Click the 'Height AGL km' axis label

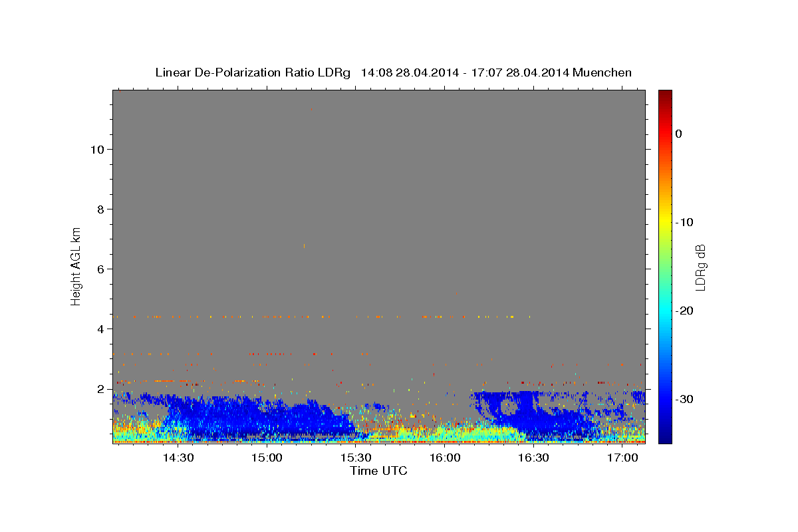tap(76, 265)
